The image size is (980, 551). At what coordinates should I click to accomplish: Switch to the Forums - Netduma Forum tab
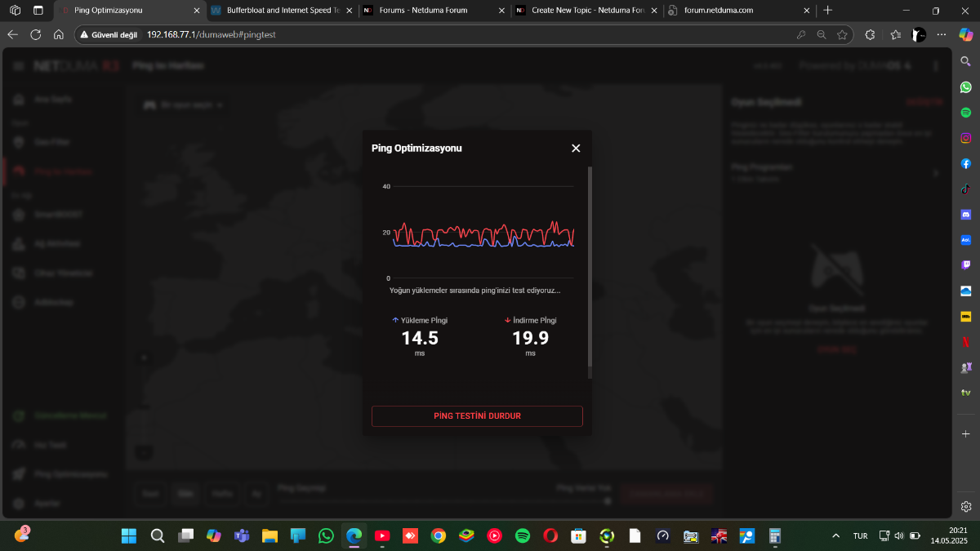(433, 11)
